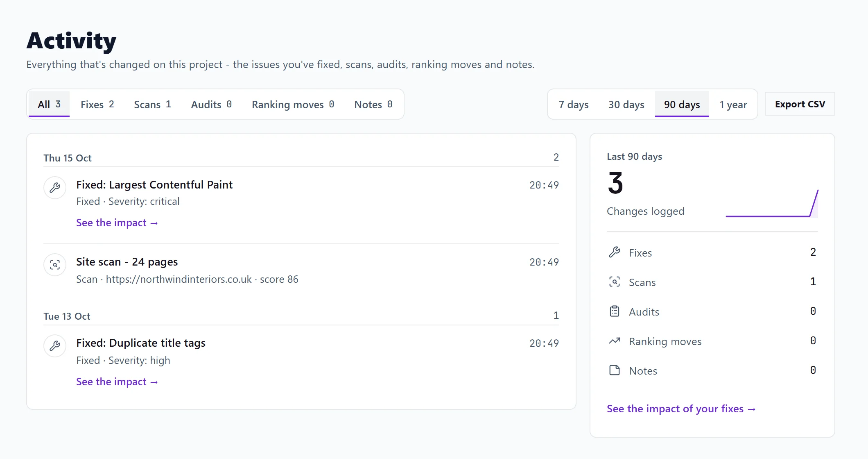Click the wrench icon beside Largest Contentful Paint
Image resolution: width=868 pixels, height=459 pixels.
[x=55, y=188]
